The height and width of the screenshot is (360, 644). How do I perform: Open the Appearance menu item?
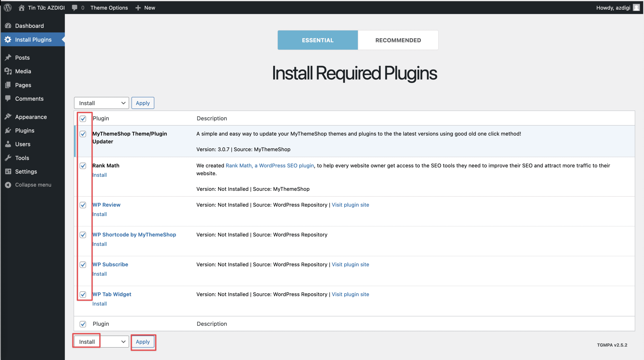[31, 117]
